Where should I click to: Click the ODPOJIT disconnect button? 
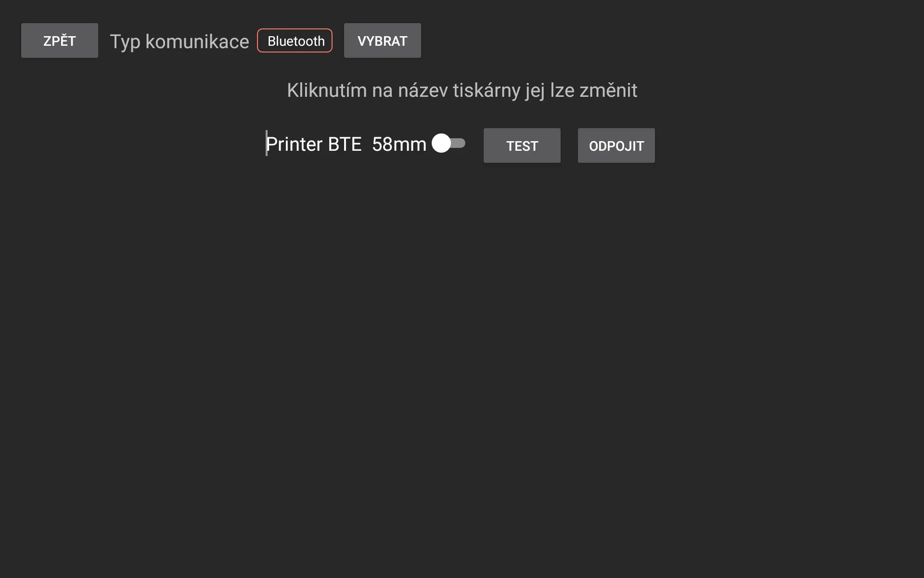616,145
